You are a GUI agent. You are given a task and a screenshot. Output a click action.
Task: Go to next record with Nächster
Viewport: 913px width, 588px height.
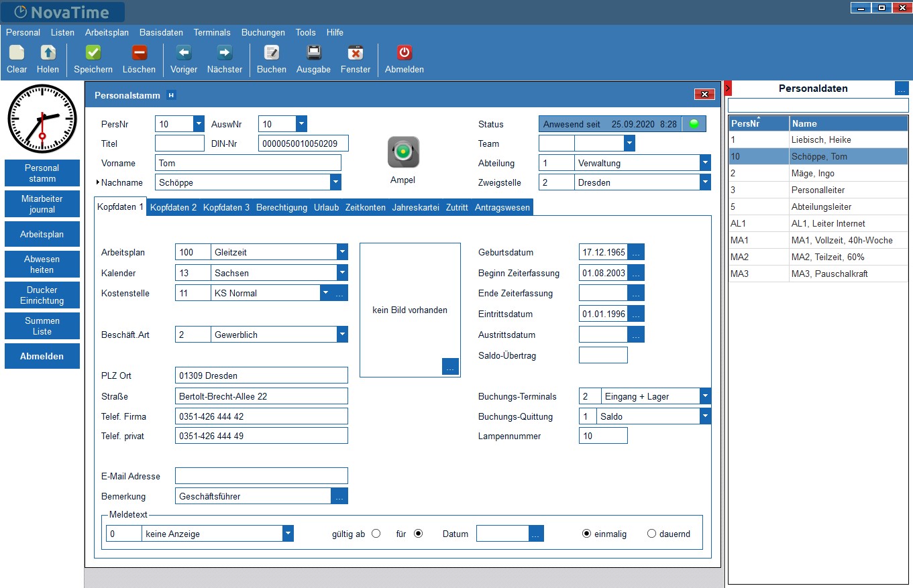(x=225, y=53)
